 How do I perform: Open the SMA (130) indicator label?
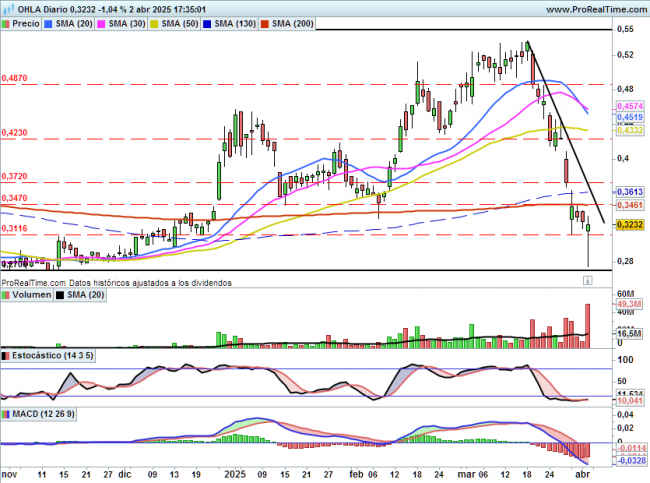tap(235, 24)
